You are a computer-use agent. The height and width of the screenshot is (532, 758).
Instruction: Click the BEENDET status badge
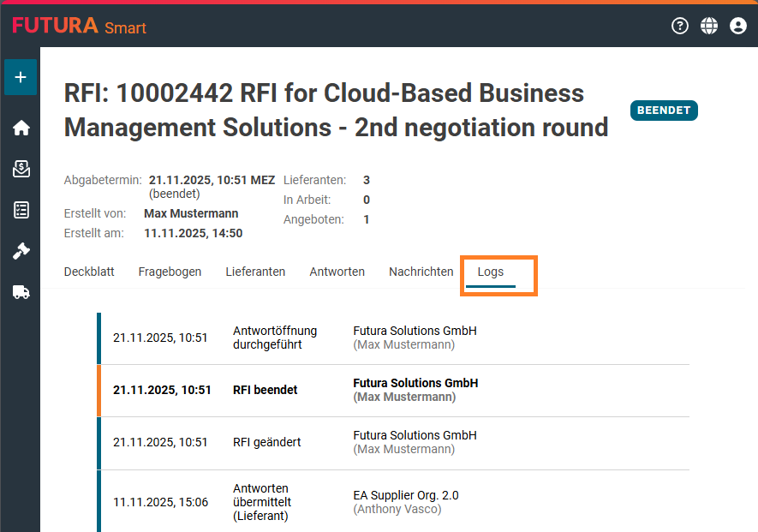[x=664, y=111]
